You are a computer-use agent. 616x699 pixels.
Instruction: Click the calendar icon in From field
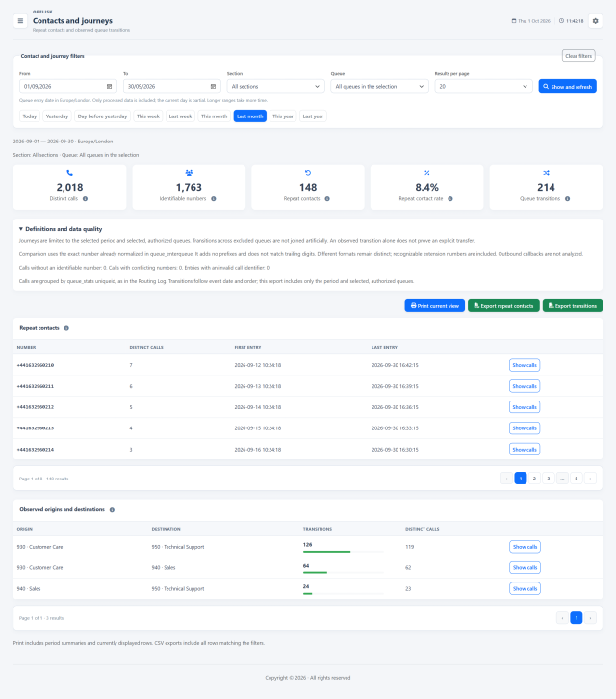(109, 86)
